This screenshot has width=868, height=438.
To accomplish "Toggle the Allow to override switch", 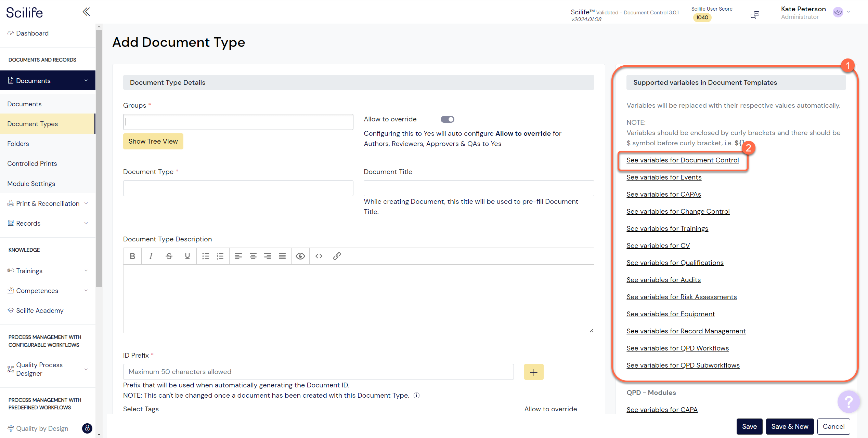I will point(447,119).
